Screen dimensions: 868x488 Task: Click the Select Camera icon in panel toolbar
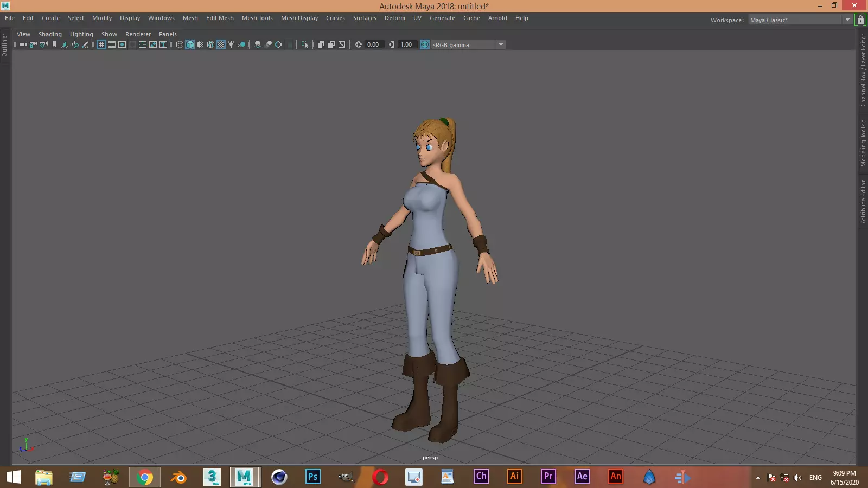click(23, 44)
